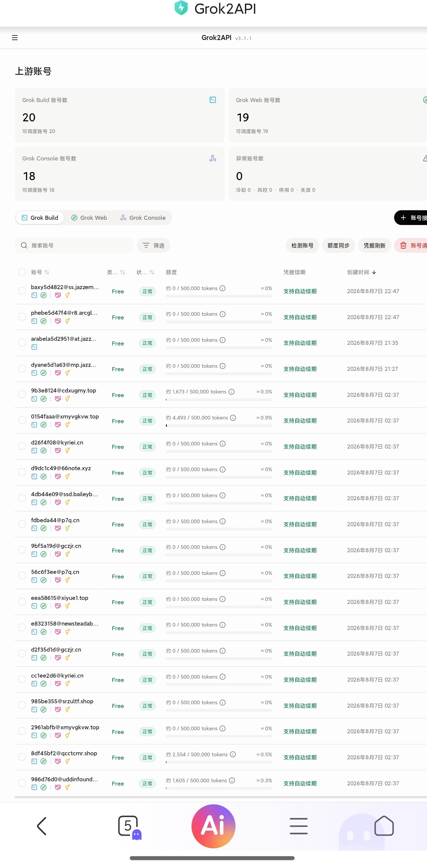Select the 9b3e8124@cdxugmy.top row checkbox
The image size is (427, 868).
[22, 394]
